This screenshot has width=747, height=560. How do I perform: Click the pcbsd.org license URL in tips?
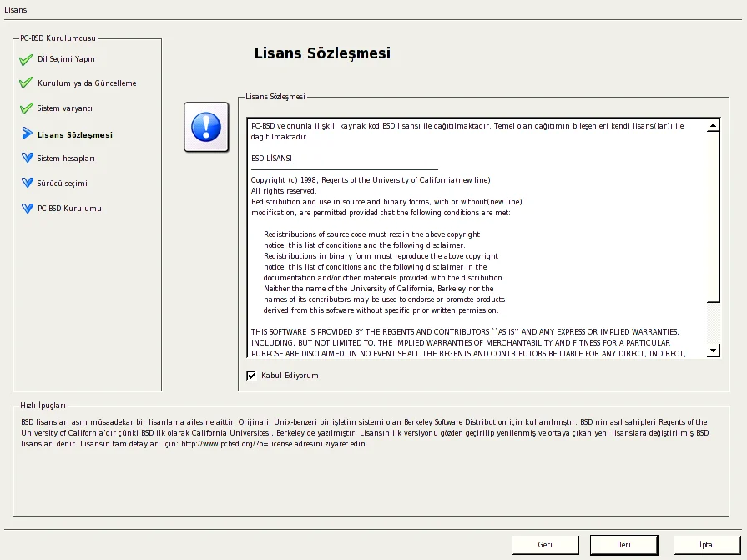pos(236,444)
